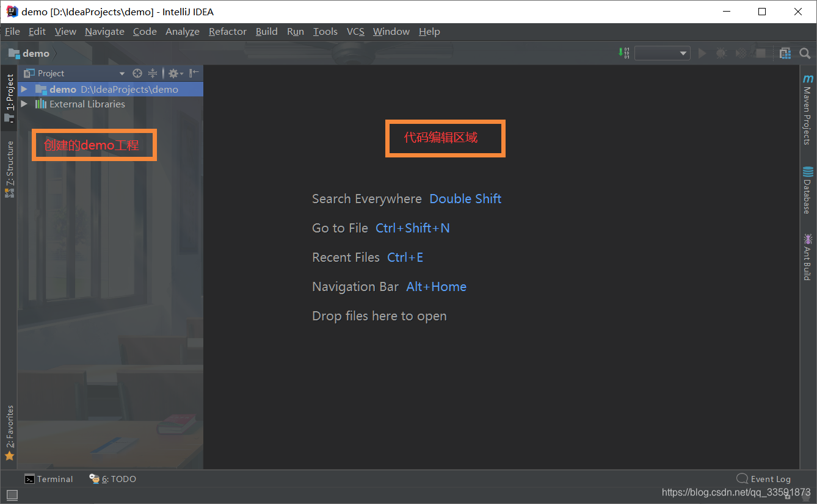The image size is (817, 504).
Task: Click the 'Recent Files' hint text
Action: point(346,257)
